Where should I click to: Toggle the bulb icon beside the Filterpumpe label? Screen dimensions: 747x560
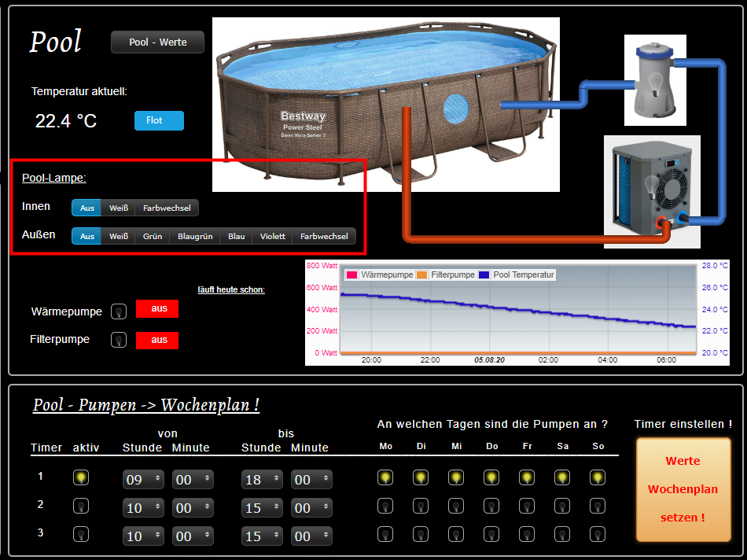(x=119, y=340)
